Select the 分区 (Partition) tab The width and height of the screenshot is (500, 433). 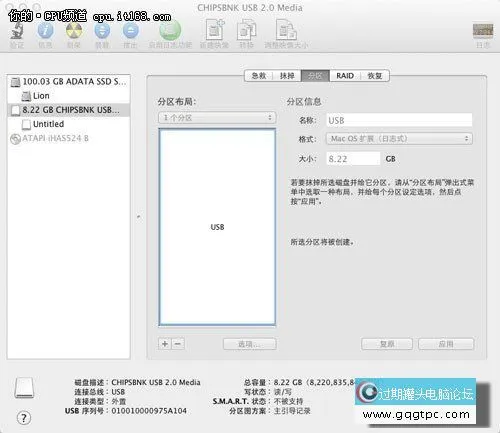click(315, 76)
